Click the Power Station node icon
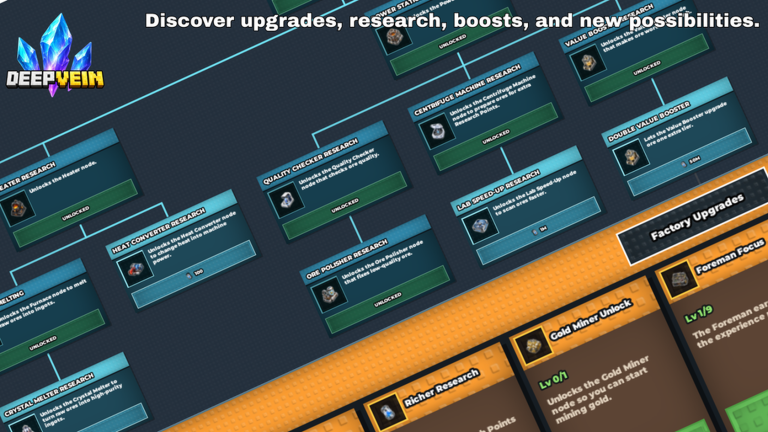The image size is (768, 432). pos(395,37)
